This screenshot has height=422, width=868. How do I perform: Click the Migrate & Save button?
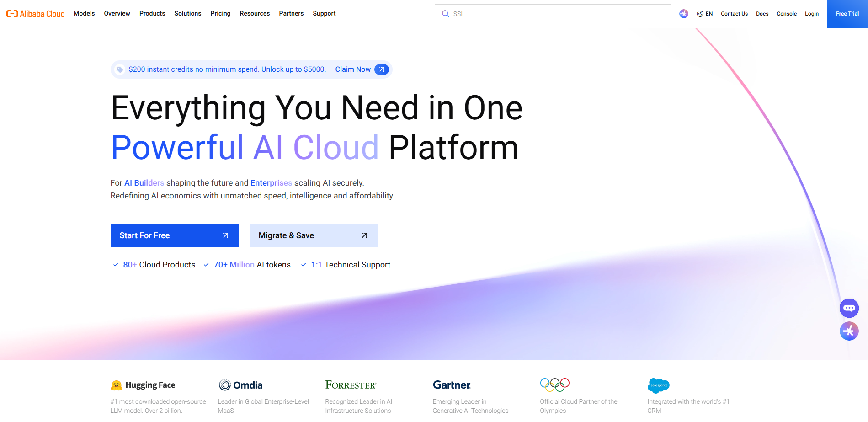coord(314,235)
